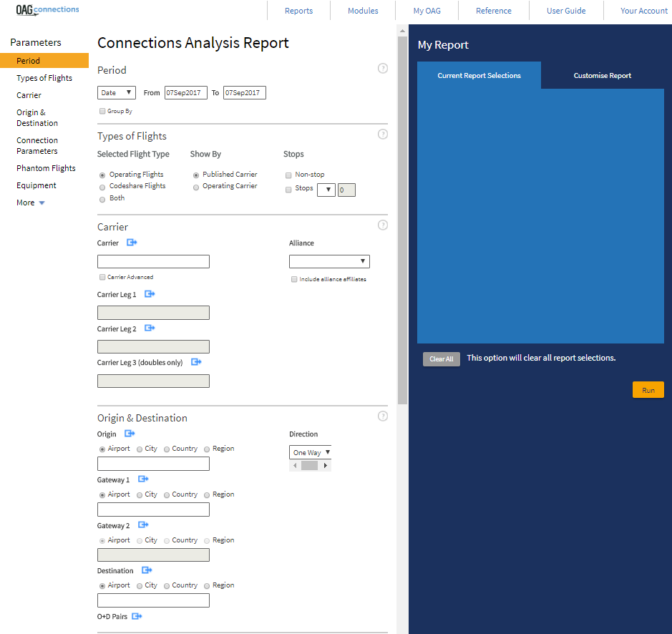Screen dimensions: 672x634
Task: Select Region radio for Destination
Action: coord(207,587)
